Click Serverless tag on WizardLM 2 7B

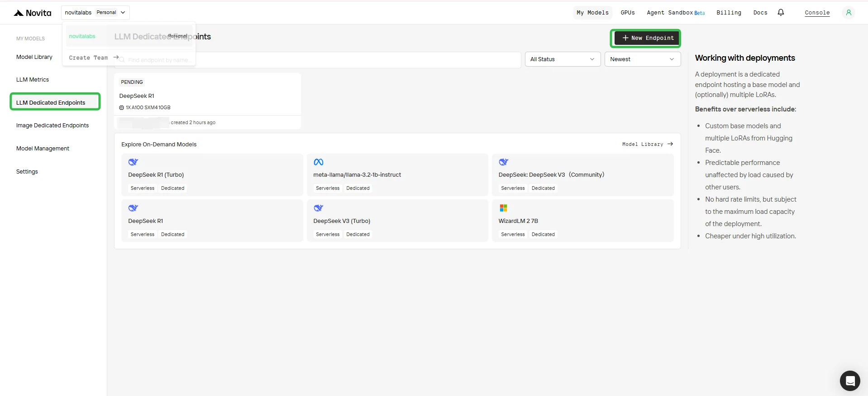pyautogui.click(x=513, y=234)
